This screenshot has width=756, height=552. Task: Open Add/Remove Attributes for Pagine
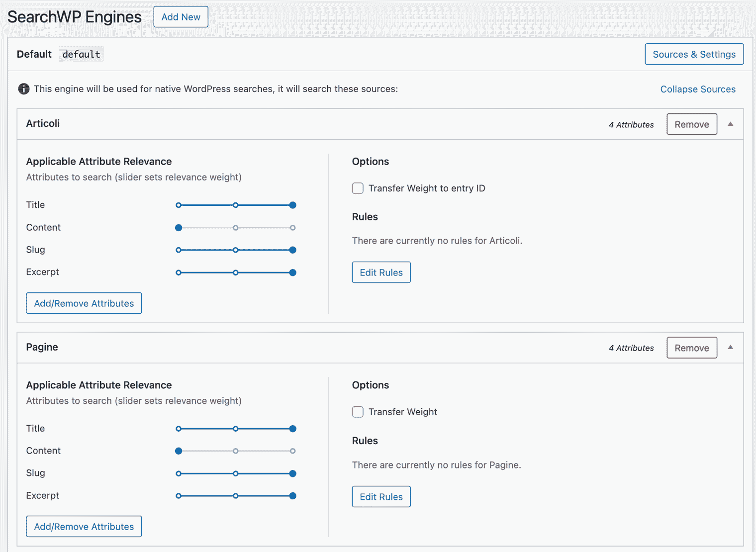point(84,527)
